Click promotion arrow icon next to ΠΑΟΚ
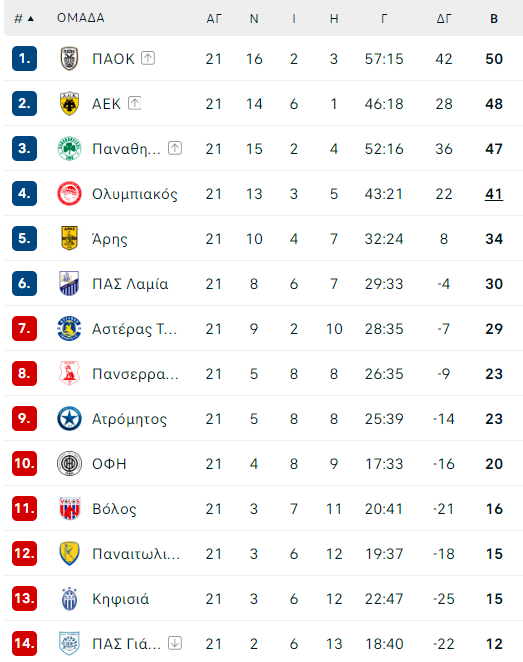The image size is (523, 662). tap(148, 58)
